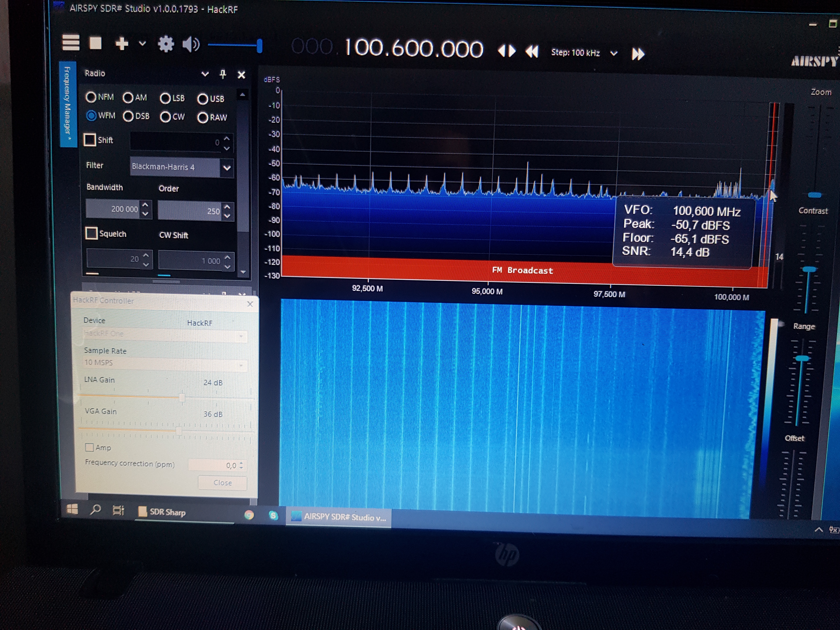
Task: Increase Bandwidth with the up arrow
Action: pos(145,205)
